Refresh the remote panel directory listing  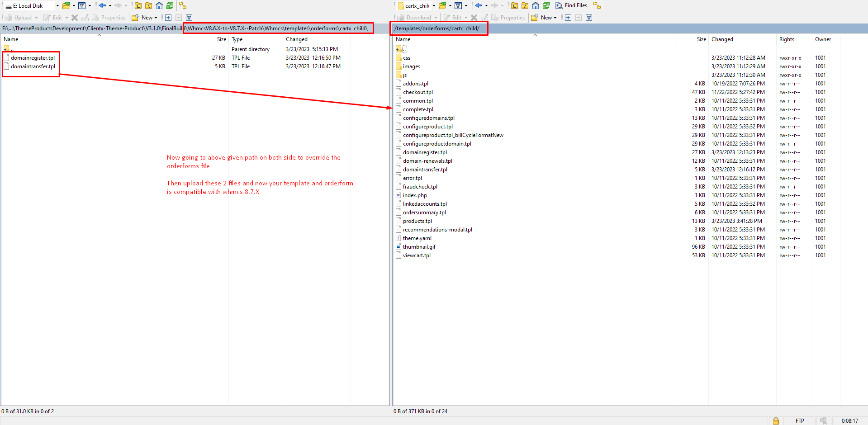[x=546, y=5]
